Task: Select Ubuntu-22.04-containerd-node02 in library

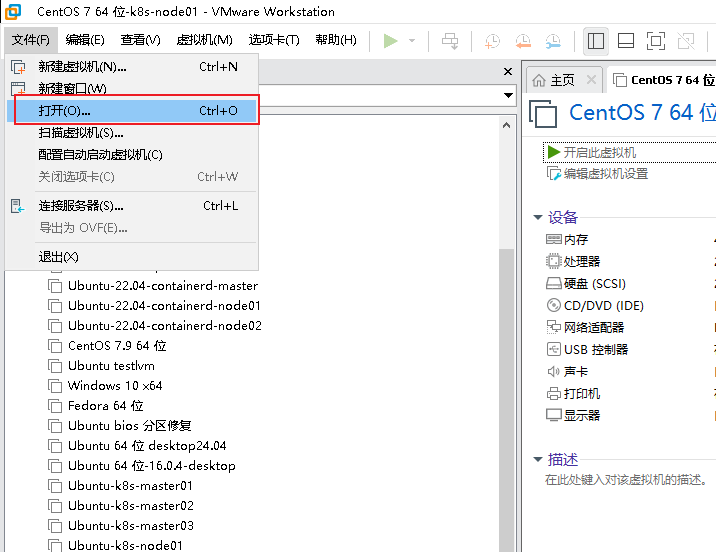Action: tap(155, 326)
